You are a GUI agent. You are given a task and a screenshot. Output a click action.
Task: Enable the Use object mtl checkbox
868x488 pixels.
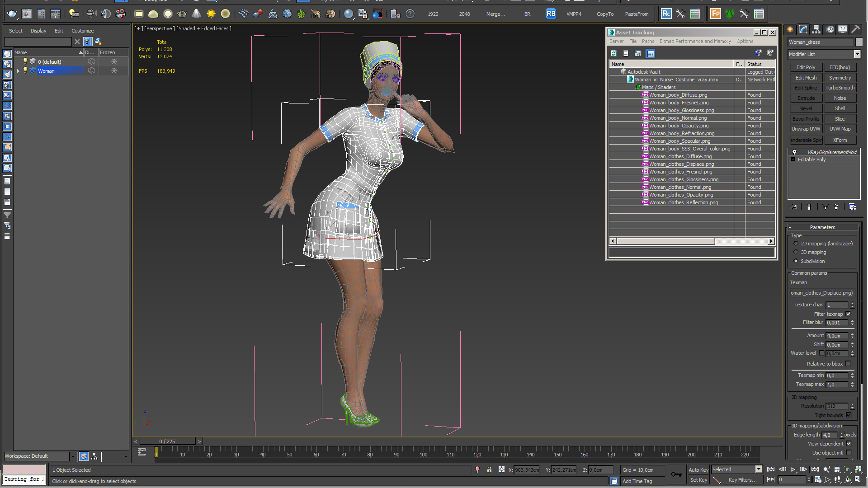pos(848,453)
